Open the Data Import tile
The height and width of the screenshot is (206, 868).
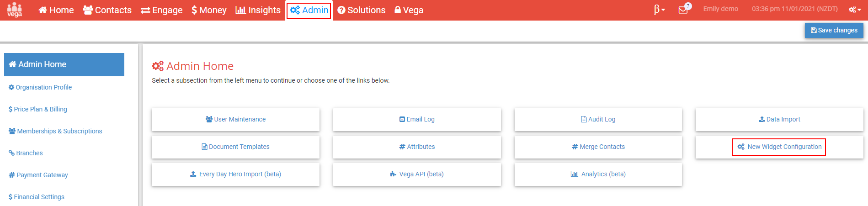point(779,119)
